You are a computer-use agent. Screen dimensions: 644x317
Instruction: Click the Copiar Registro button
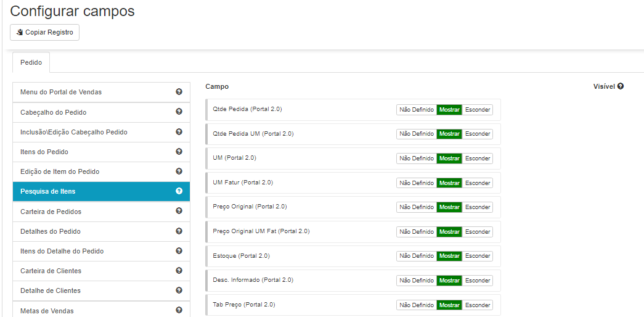44,32
